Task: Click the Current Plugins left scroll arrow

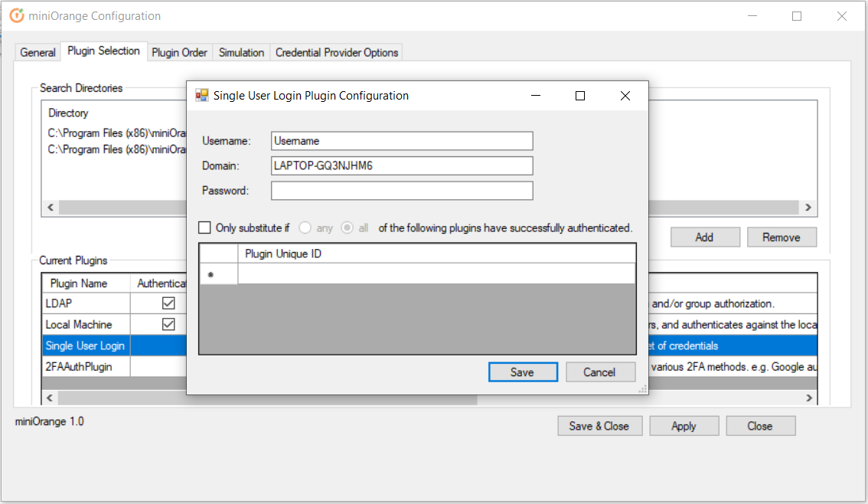Action: coord(50,398)
